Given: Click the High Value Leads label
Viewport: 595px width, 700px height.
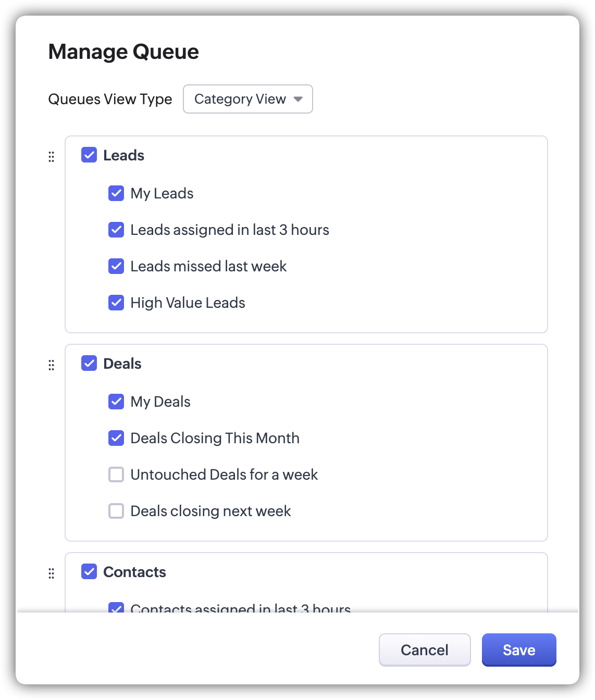Looking at the screenshot, I should point(188,303).
